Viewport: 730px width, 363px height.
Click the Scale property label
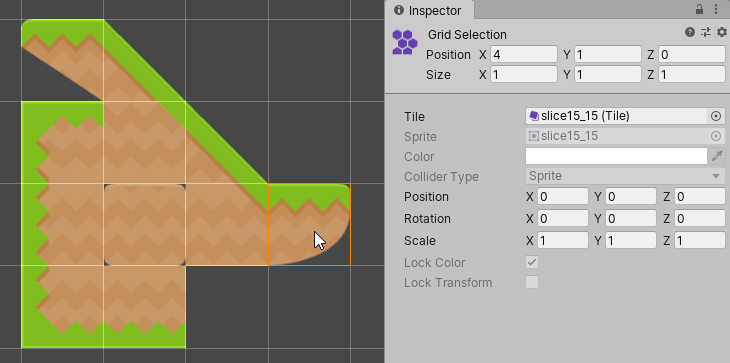tap(419, 241)
